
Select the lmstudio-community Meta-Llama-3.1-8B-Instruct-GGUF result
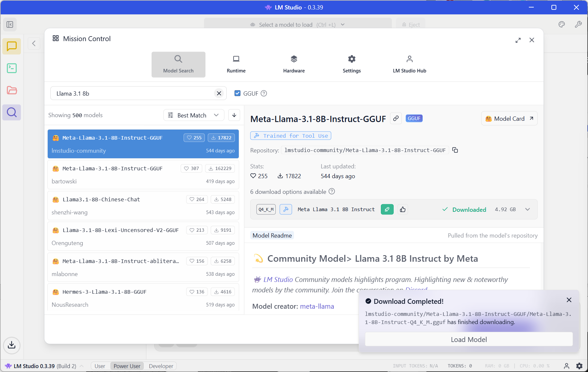tap(143, 144)
